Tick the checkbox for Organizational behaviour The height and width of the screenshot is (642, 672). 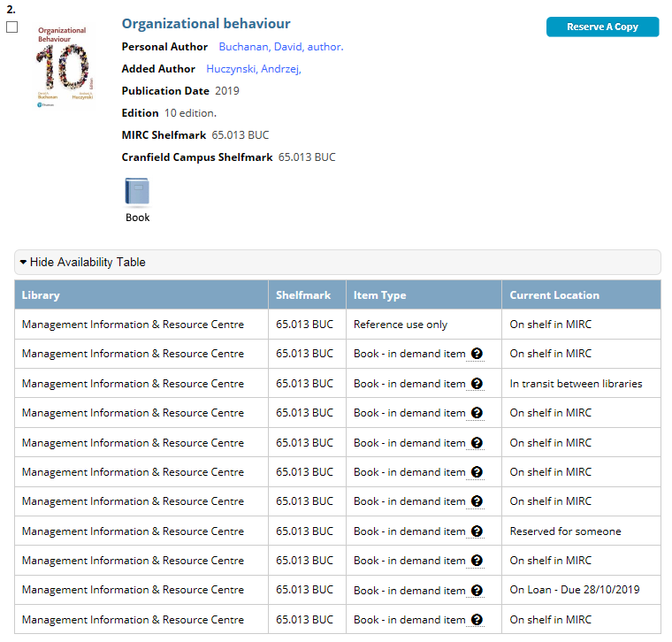point(12,27)
